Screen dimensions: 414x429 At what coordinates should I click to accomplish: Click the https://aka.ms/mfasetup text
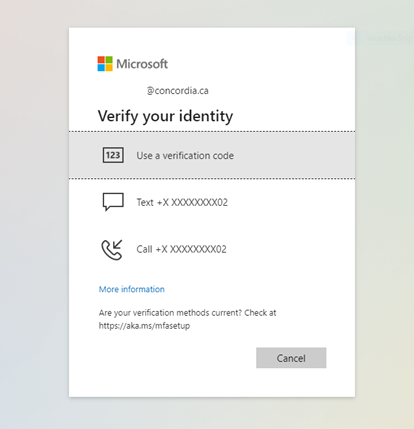(144, 326)
